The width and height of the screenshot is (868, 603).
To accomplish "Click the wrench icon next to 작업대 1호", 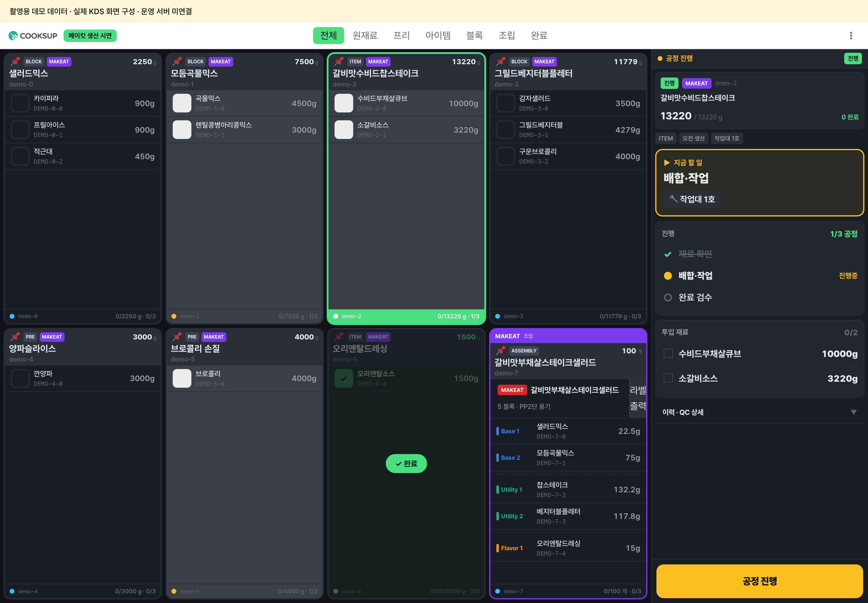I will click(x=673, y=199).
